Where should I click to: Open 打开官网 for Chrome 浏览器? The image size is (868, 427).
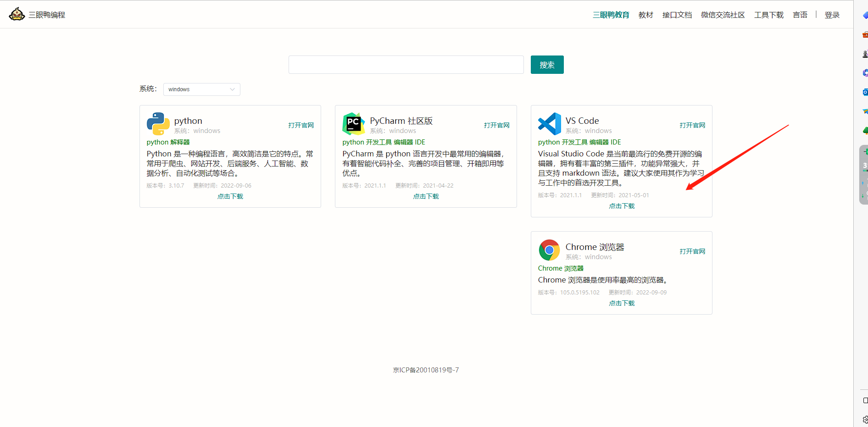[693, 251]
